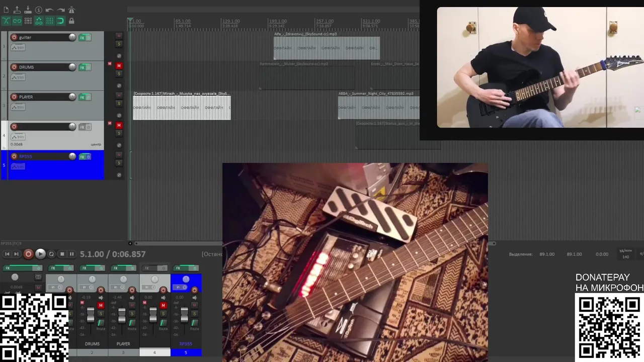
Task: Open trim automation mode on track 4
Action: pos(18,136)
